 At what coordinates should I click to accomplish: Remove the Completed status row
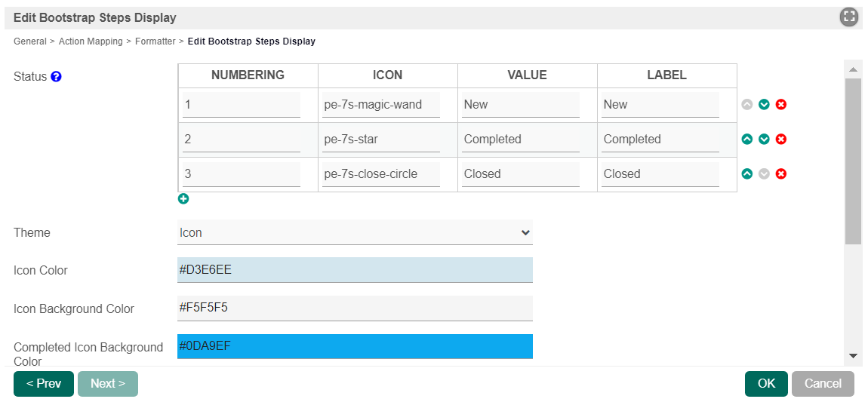[781, 140]
